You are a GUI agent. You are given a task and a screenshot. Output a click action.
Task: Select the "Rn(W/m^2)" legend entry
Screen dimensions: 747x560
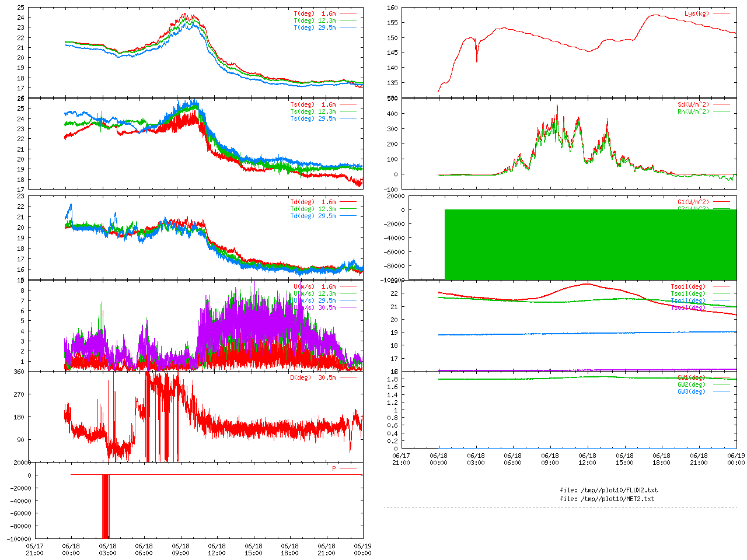click(693, 111)
